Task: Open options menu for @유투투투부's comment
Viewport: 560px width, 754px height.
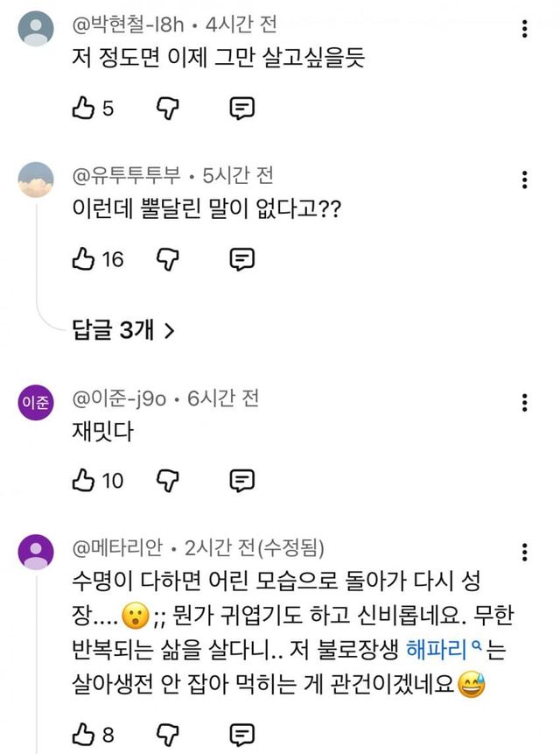Action: (524, 180)
